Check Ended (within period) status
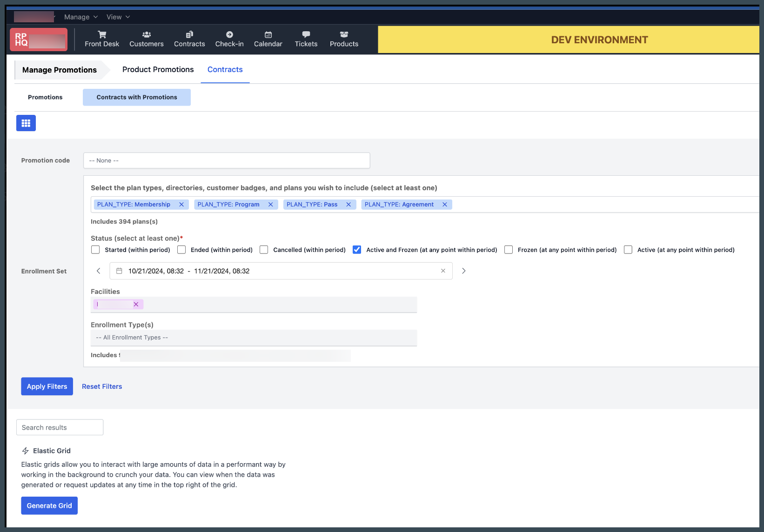 click(x=181, y=250)
